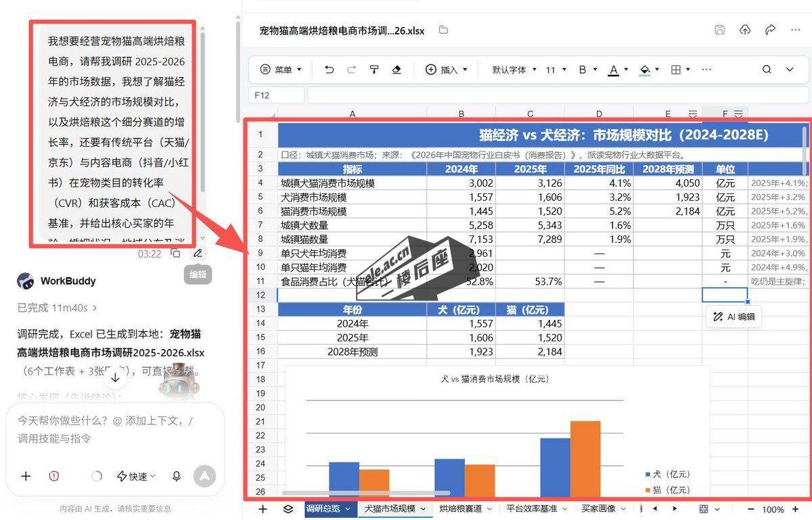Viewport: 812px width, 520px height.
Task: Click the undo arrow in the toolbar
Action: click(329, 70)
